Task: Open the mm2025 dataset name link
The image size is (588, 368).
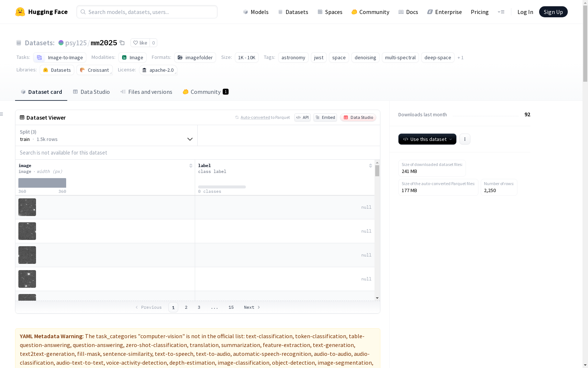Action: click(x=104, y=43)
